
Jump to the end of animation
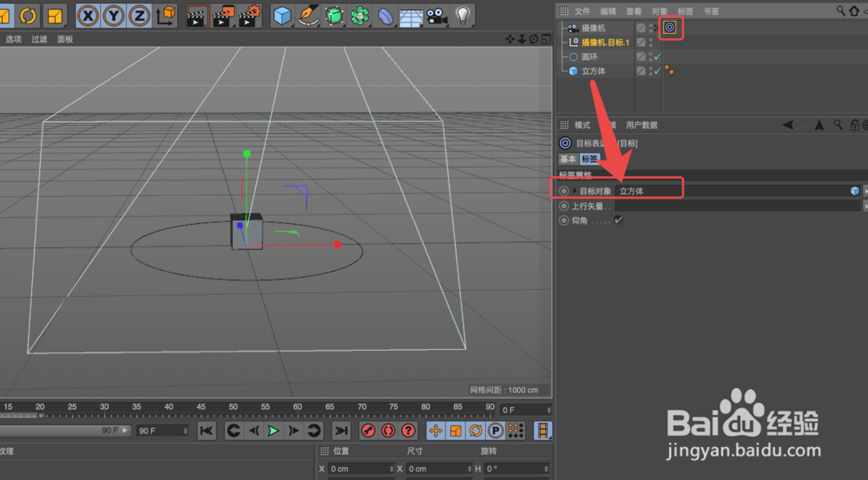pos(341,431)
